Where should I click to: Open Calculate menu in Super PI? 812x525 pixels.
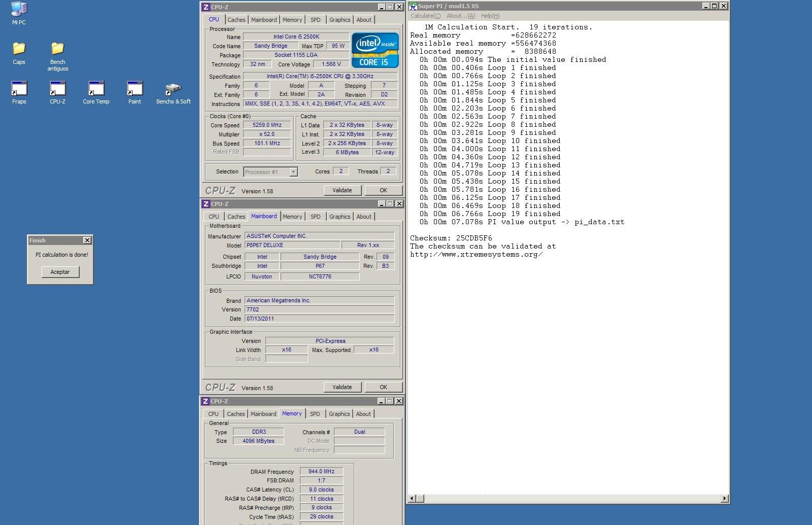[426, 16]
